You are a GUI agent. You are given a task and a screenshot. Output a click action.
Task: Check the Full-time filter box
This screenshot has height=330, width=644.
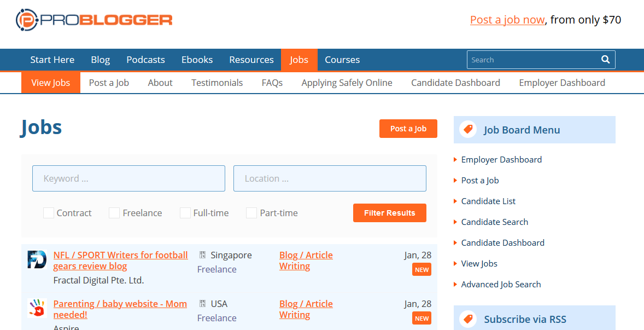pyautogui.click(x=185, y=213)
